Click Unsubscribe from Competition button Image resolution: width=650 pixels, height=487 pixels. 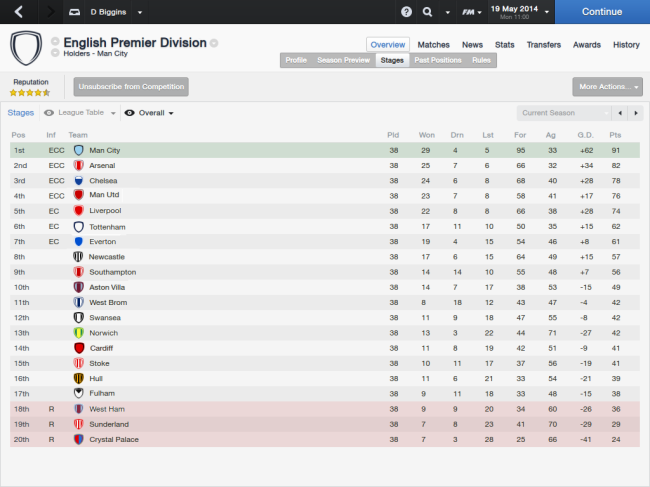(x=131, y=87)
